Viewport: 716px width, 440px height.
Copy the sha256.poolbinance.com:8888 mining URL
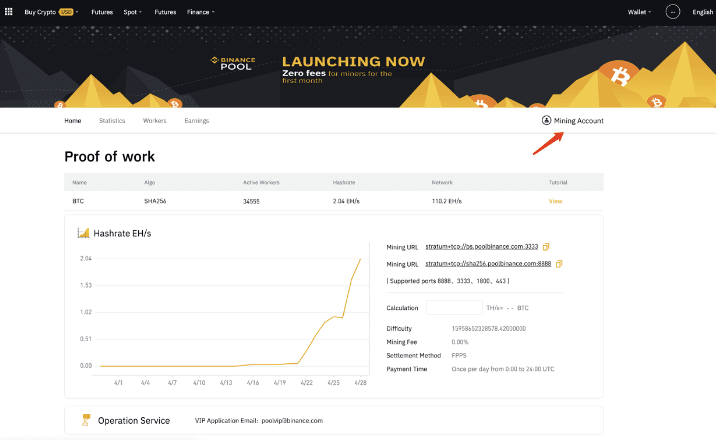[x=558, y=264]
